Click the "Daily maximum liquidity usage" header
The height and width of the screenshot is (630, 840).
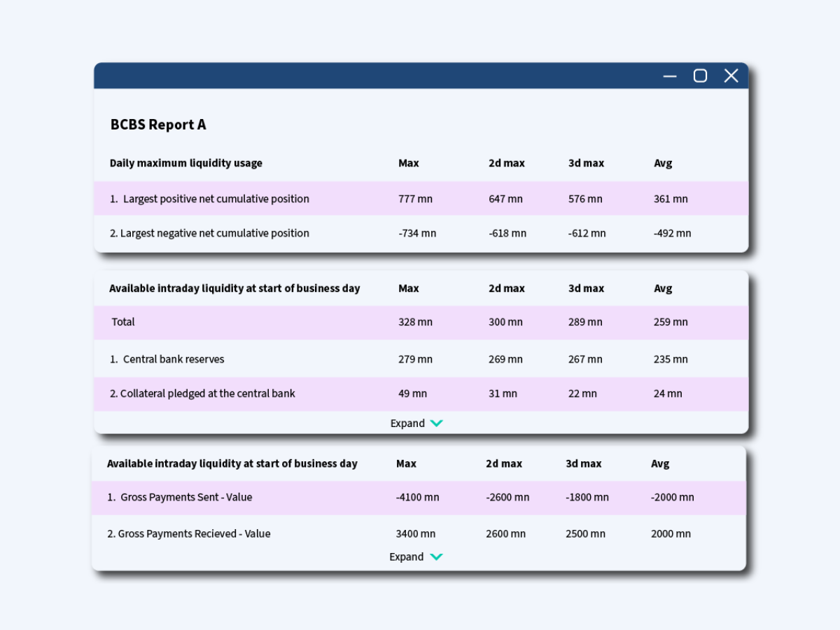(x=186, y=163)
